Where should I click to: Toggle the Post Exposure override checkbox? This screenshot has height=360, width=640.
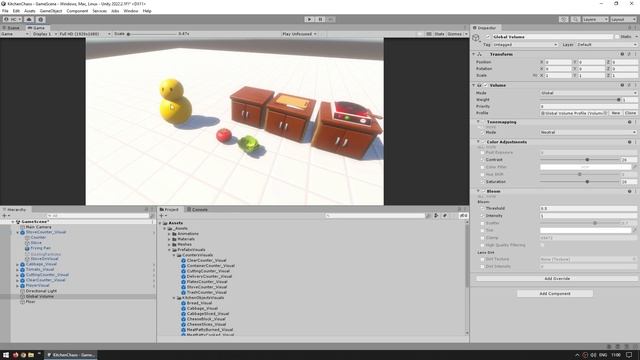click(x=482, y=153)
